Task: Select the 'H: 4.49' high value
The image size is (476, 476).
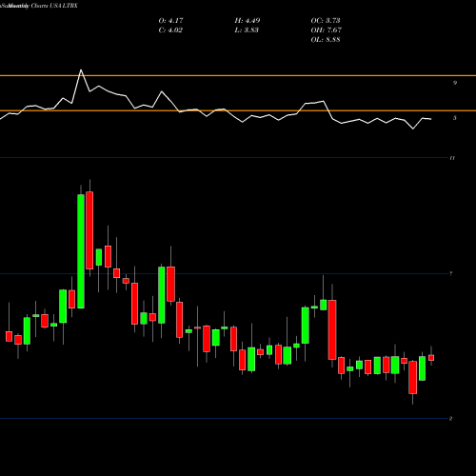Action: click(248, 21)
